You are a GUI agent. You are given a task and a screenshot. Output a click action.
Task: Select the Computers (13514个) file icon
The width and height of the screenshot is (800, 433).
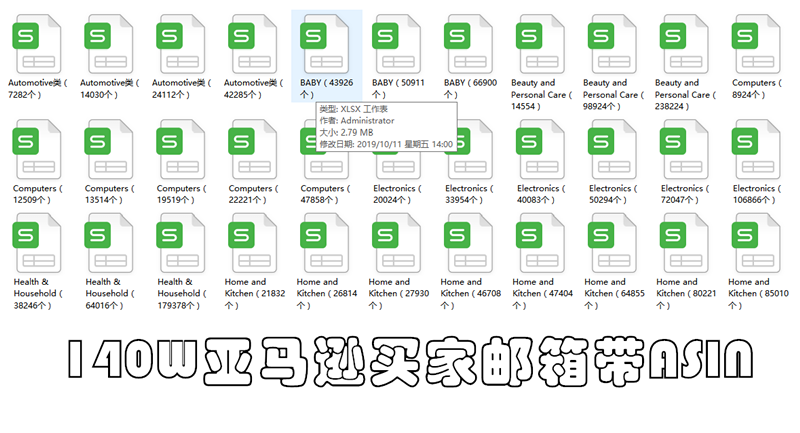[109, 149]
